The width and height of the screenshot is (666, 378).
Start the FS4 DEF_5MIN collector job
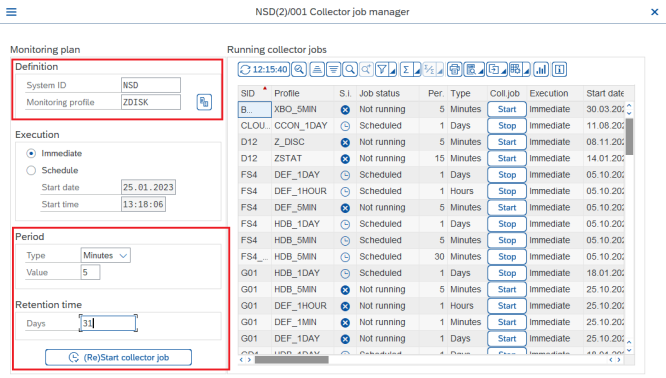(x=507, y=208)
